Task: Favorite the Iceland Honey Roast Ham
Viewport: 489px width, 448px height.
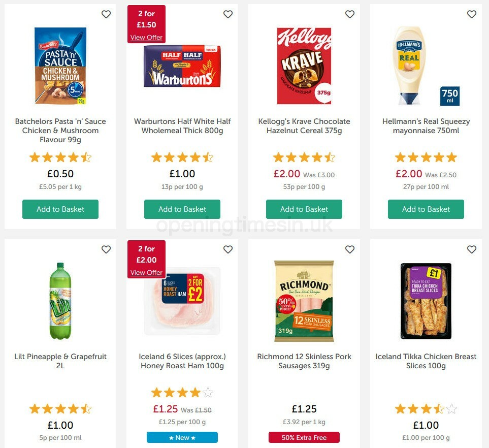Action: point(228,249)
